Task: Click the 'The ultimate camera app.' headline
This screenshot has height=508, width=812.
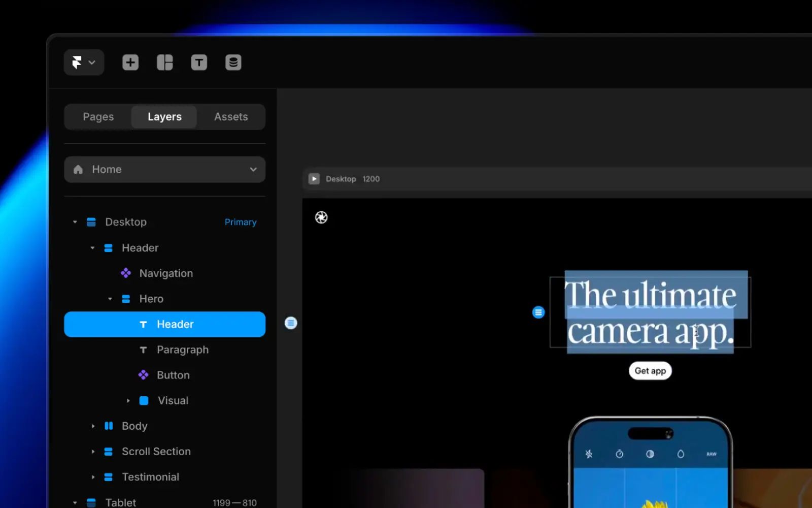Action: [x=651, y=312]
